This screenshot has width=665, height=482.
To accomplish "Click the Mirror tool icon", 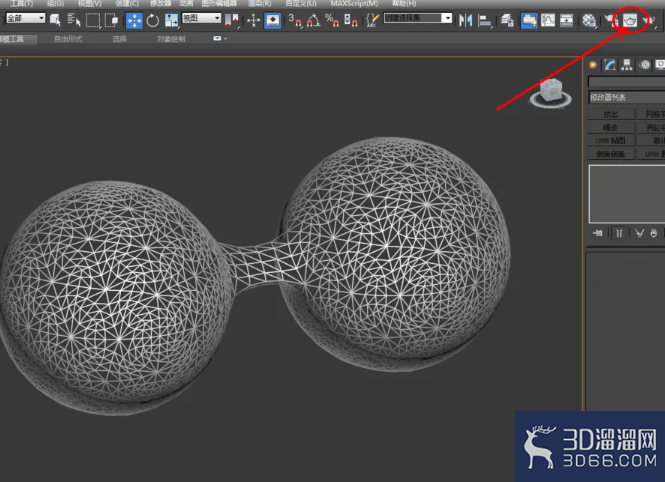I will click(x=466, y=20).
